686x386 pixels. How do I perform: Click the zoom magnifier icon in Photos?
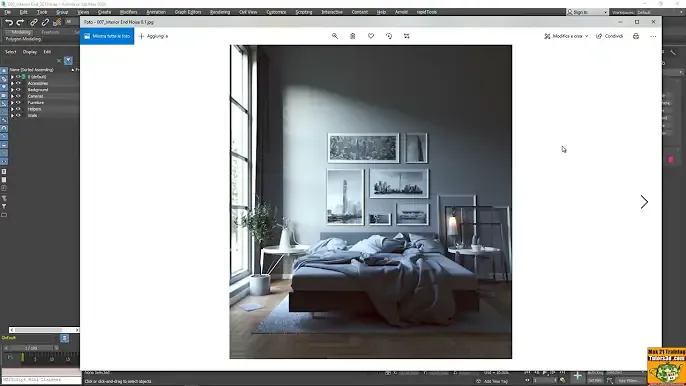pyautogui.click(x=335, y=36)
